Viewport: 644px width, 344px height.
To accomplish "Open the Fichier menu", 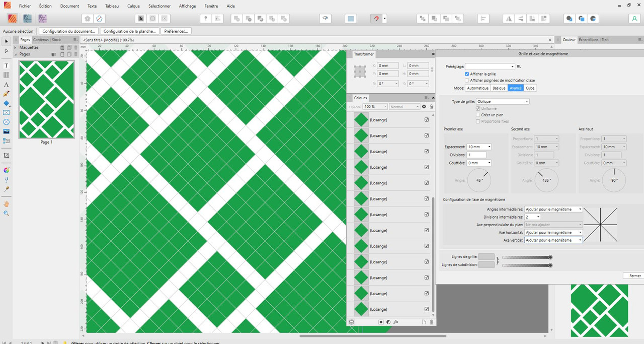I will [x=25, y=6].
